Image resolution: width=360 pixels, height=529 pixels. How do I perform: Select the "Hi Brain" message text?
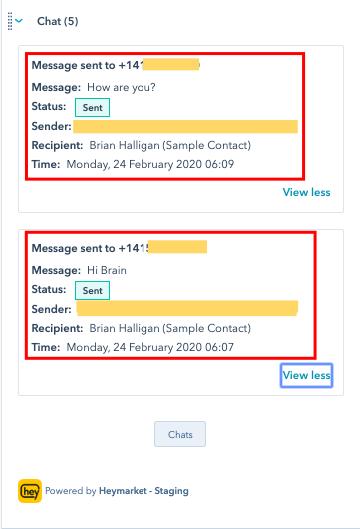[107, 270]
